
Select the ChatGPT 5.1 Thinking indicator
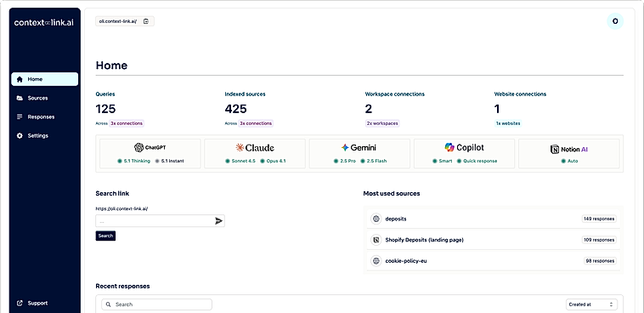[x=134, y=162]
